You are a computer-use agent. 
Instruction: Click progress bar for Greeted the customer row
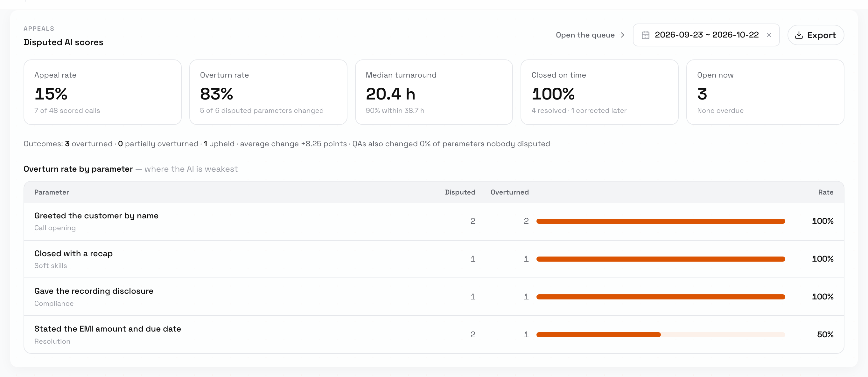[x=661, y=221]
